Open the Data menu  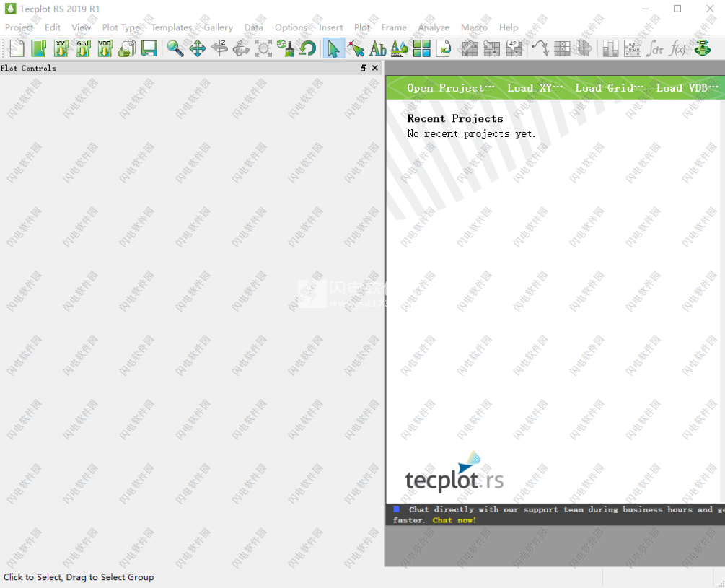pos(254,27)
